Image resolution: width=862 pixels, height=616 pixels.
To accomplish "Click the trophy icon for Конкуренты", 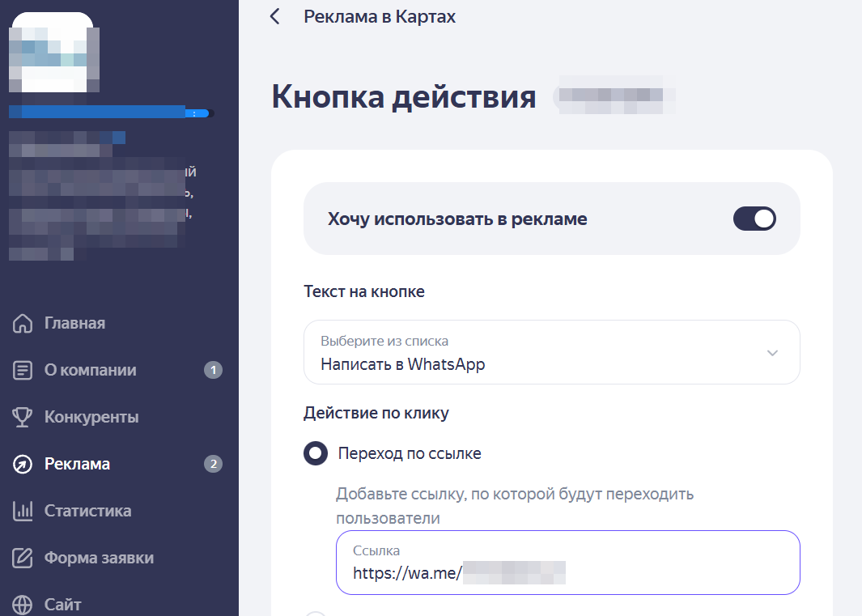I will [x=23, y=418].
